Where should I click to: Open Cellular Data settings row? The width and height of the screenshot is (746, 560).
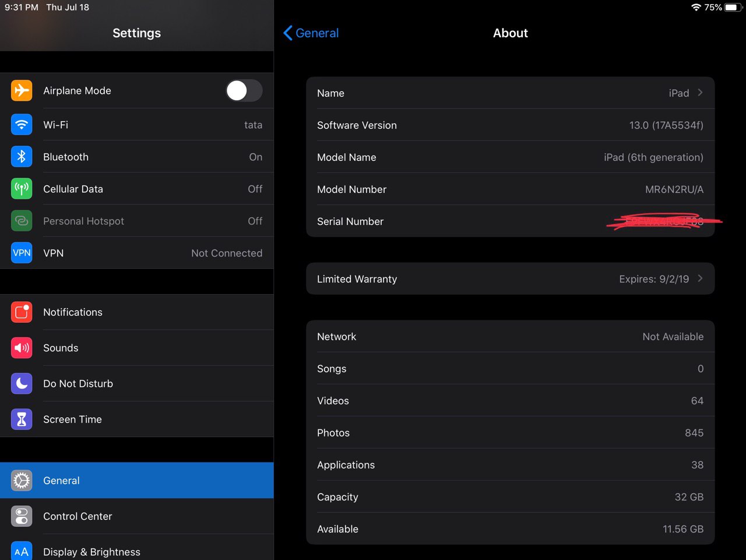click(137, 189)
